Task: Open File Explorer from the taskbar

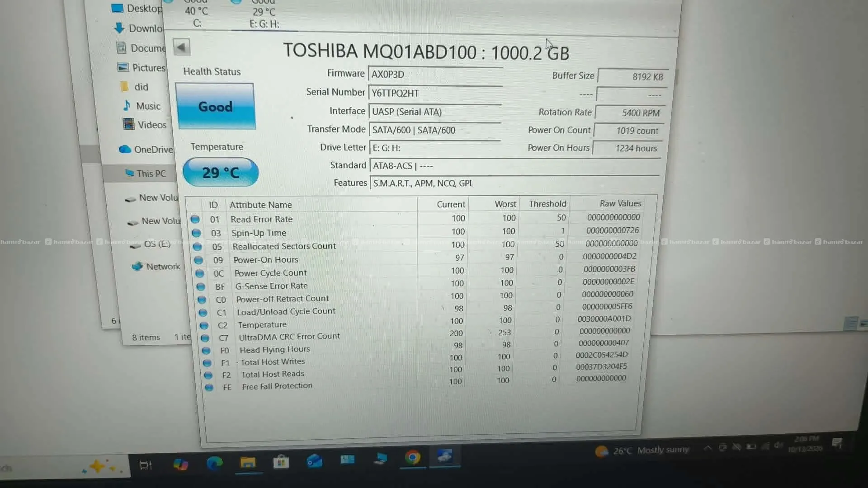Action: point(248,463)
